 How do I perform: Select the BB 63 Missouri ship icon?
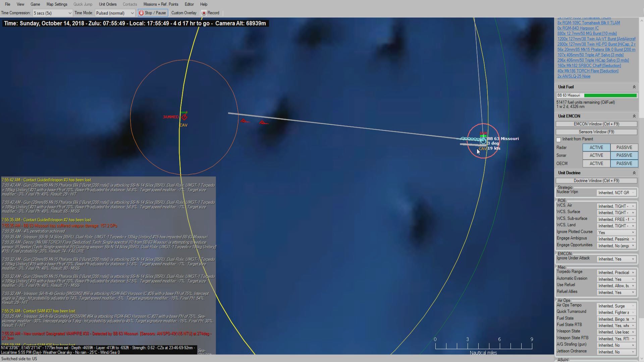[483, 141]
